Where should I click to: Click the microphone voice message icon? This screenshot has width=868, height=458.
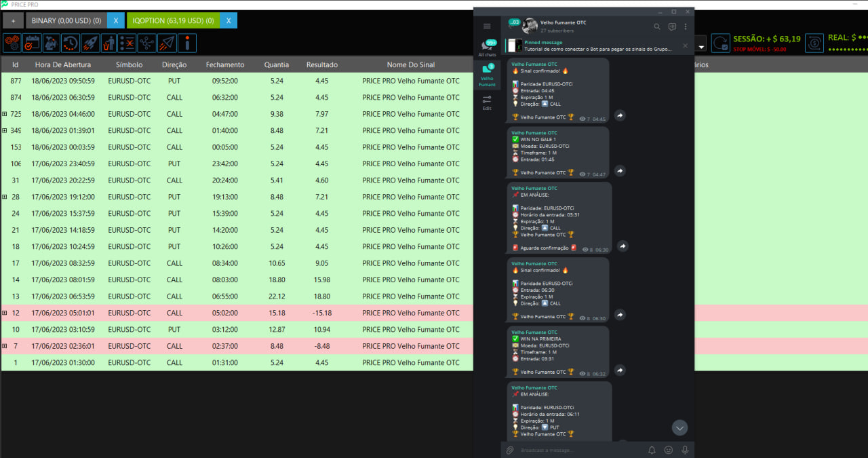(685, 450)
